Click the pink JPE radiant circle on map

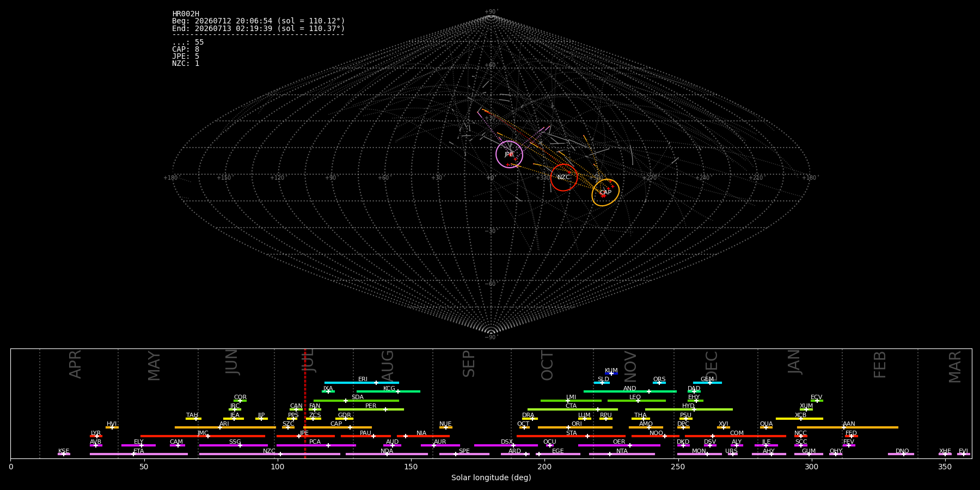pos(509,155)
